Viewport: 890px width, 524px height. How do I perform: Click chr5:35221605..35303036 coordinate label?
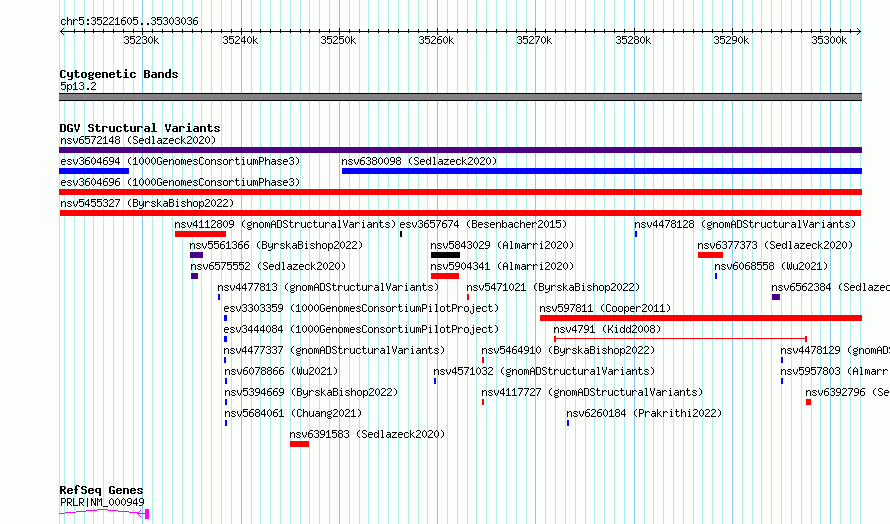(x=129, y=22)
